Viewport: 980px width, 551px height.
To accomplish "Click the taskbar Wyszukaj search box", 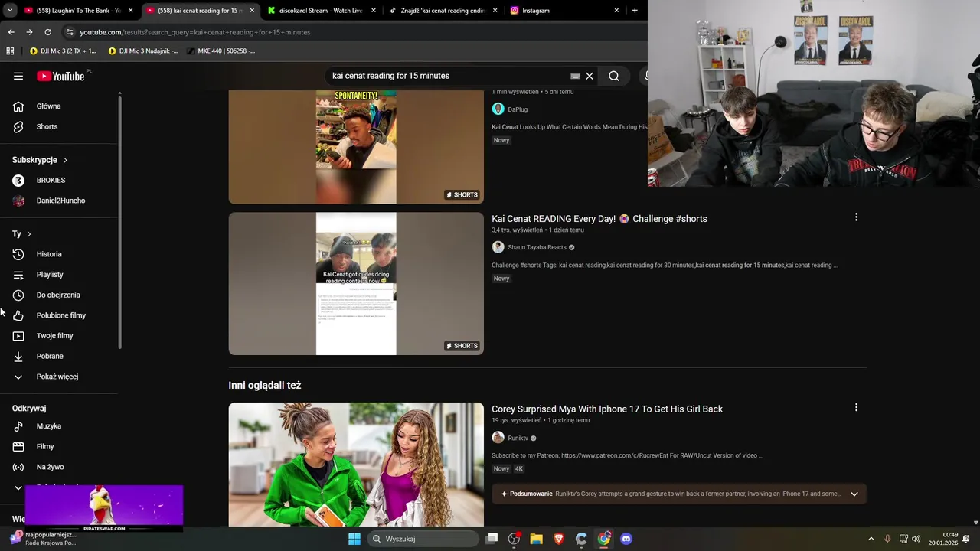I will 423,539.
